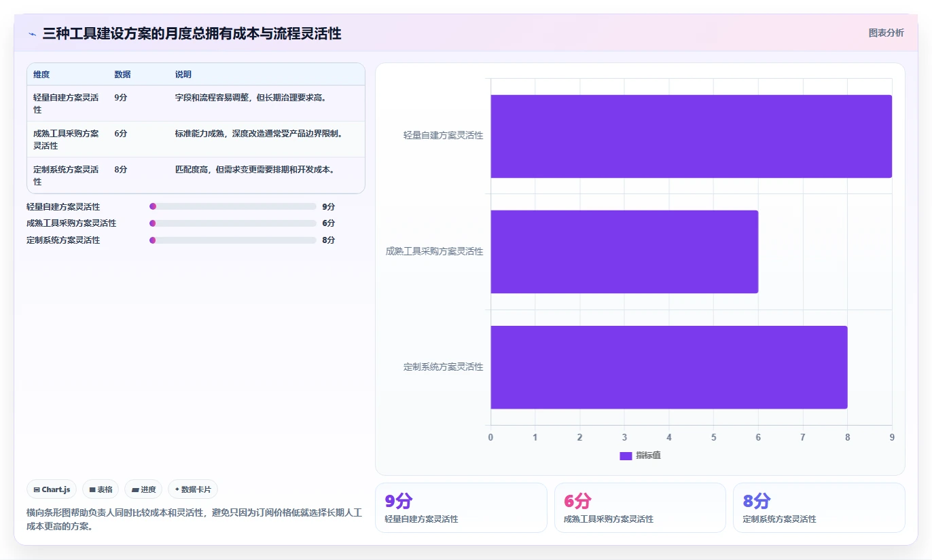This screenshot has width=932, height=560.
Task: Select the Chart.js tag chip
Action: 52,489
